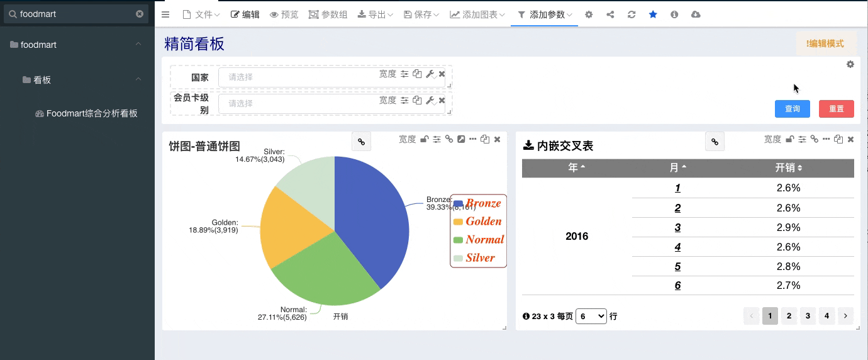Open the 会员卡级别 select dropdown
The width and height of the screenshot is (868, 360).
pyautogui.click(x=331, y=103)
